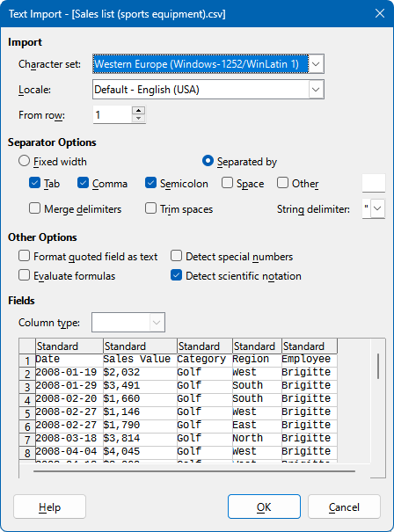The height and width of the screenshot is (532, 394).
Task: Select the Standard header above Employee column
Action: (x=310, y=346)
